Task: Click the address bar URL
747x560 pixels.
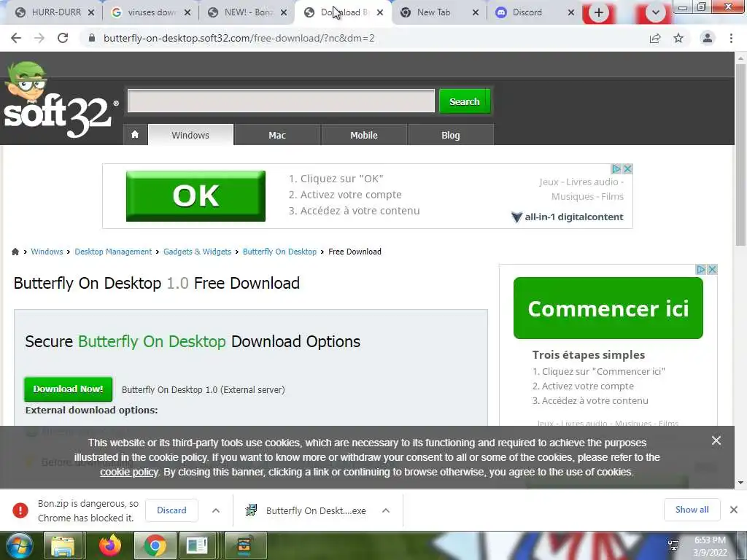Action: coord(239,38)
